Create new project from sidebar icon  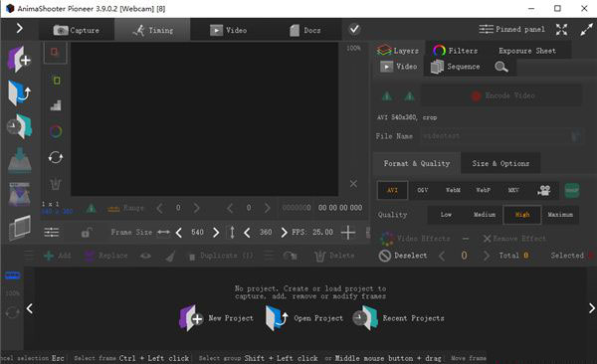click(20, 60)
